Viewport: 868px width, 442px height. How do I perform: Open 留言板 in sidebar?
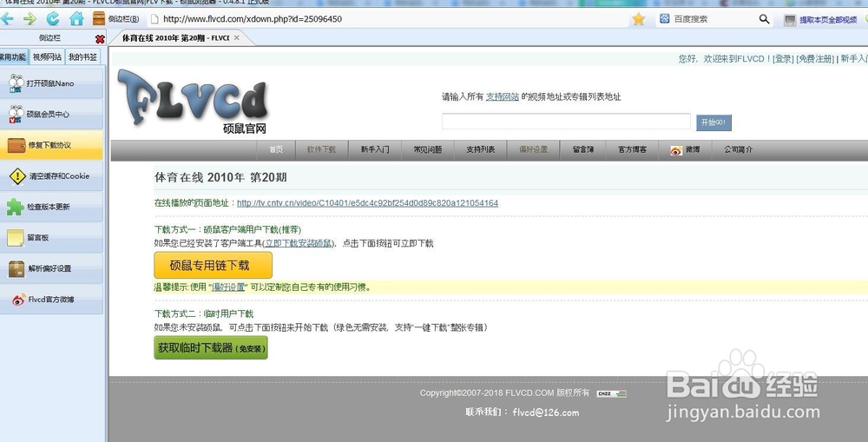click(x=51, y=238)
